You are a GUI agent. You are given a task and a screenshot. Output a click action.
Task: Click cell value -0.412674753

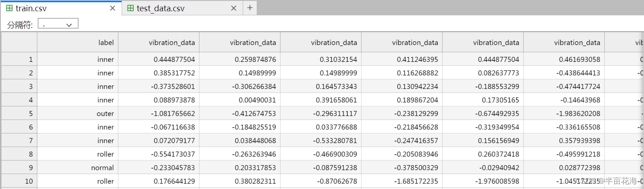coord(240,113)
